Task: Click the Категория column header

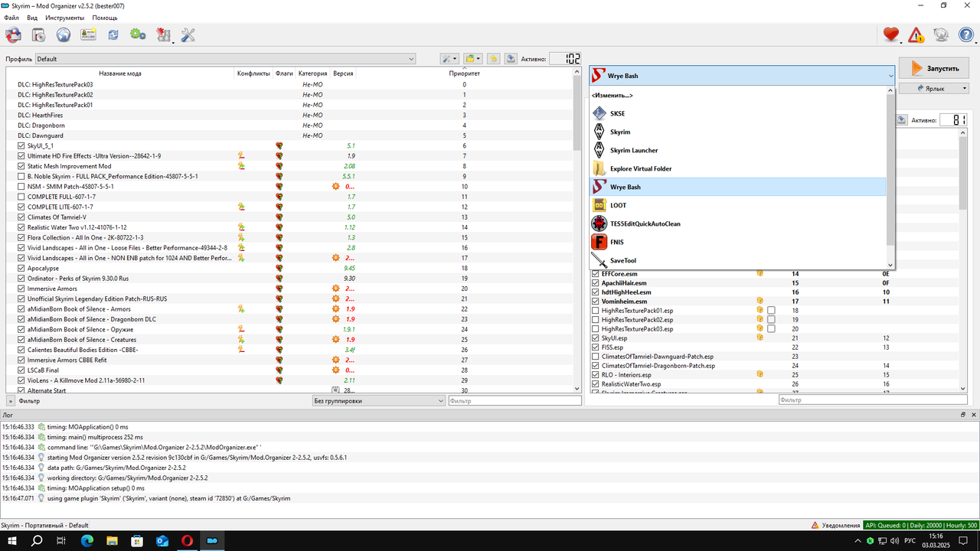Action: (312, 73)
